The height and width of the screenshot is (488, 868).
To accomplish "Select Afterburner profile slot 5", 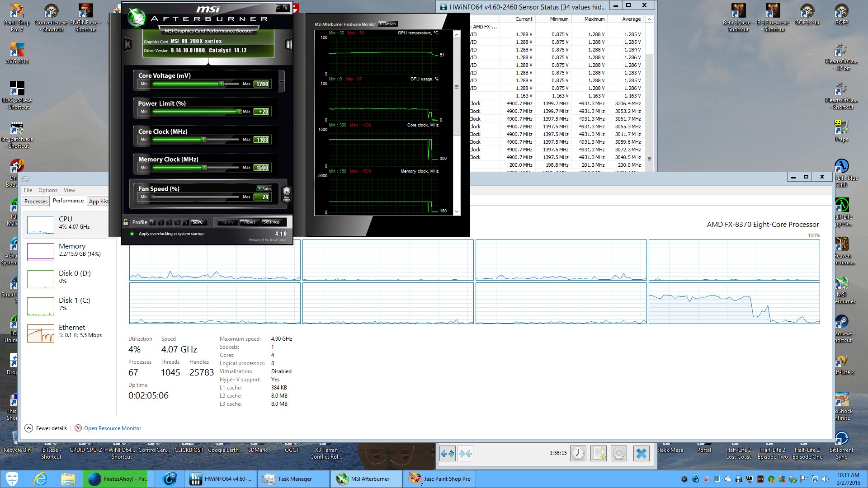I will pos(186,222).
